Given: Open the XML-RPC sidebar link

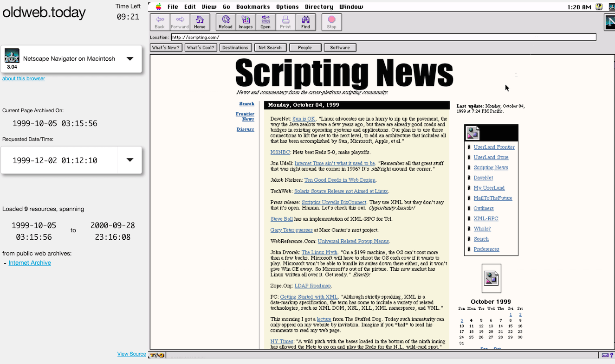Looking at the screenshot, I should (486, 218).
